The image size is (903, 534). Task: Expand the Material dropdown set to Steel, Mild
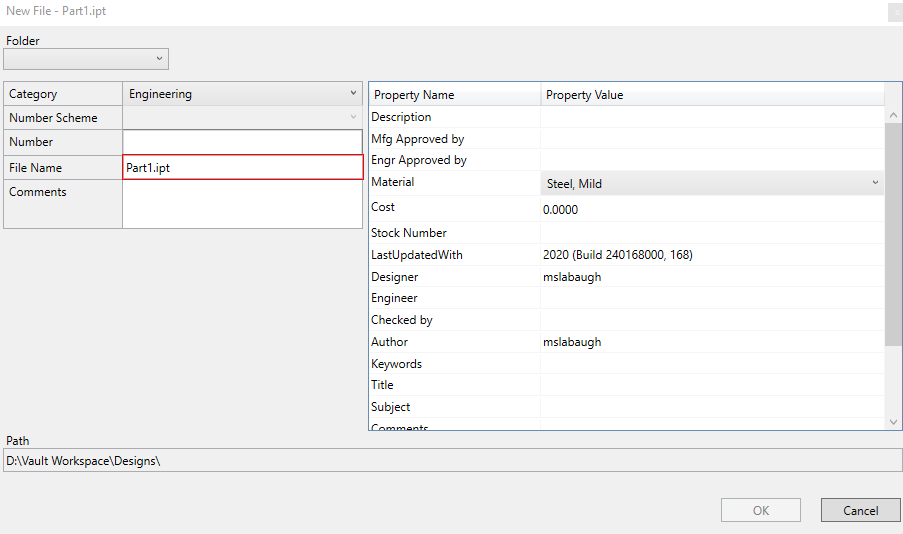712,183
